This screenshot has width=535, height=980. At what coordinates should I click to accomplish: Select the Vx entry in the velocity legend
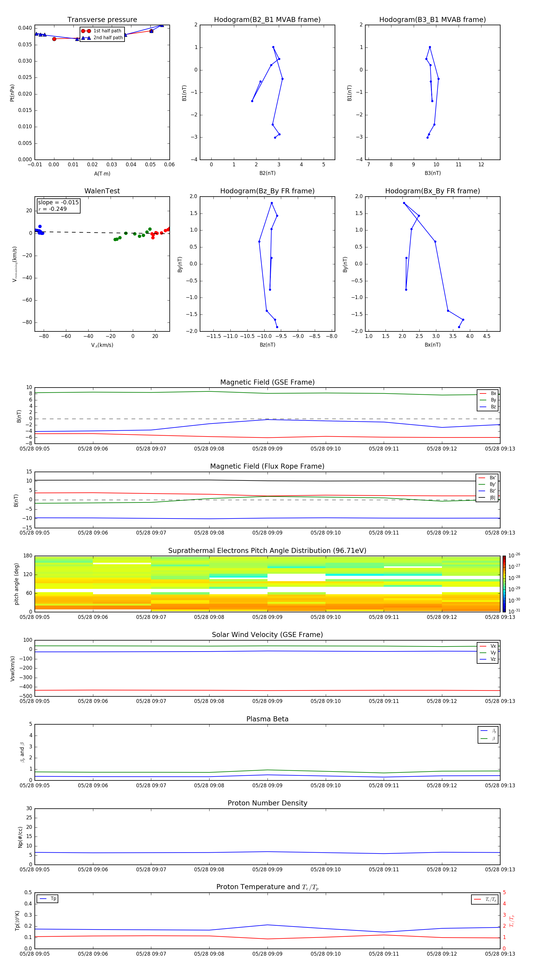488,646
